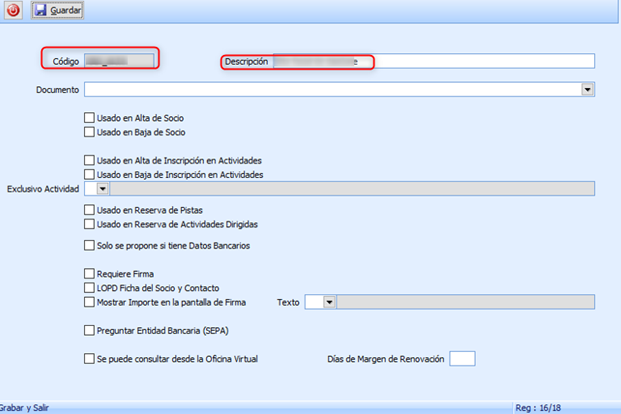
Task: Check Usado en Reserva de Actividades Dirigidas
Action: [x=90, y=224]
